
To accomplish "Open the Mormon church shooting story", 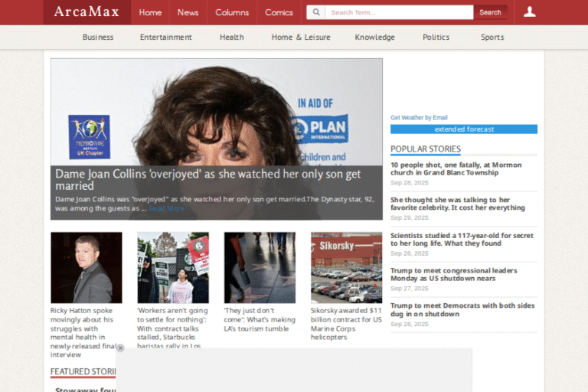I will 456,168.
